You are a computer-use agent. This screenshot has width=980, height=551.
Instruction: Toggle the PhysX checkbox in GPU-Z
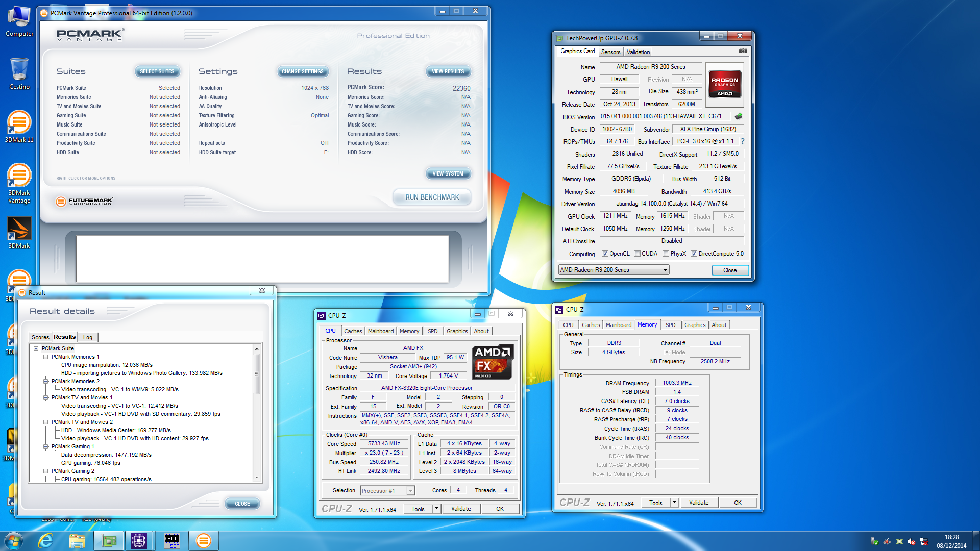(666, 254)
